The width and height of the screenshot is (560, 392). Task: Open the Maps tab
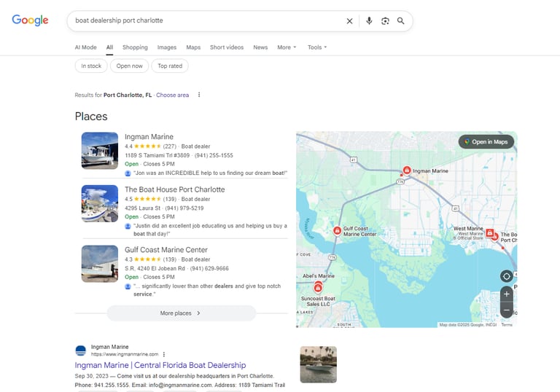click(x=193, y=47)
